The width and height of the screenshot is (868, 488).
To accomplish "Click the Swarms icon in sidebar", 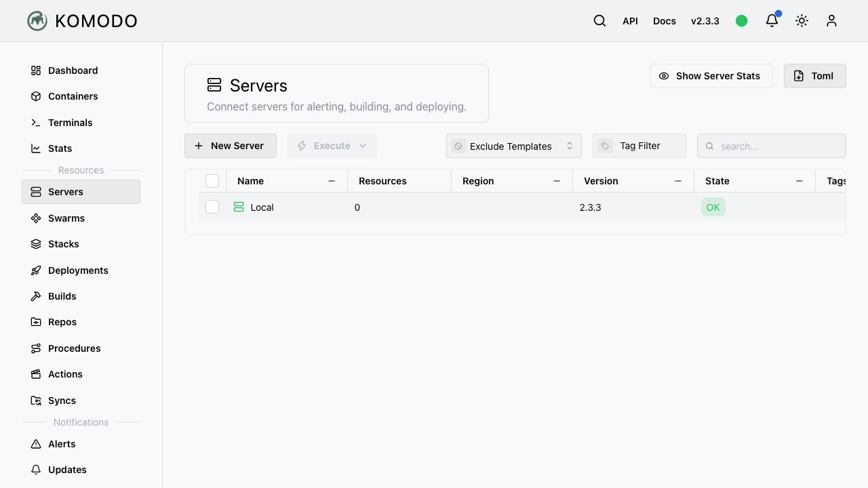I will 36,218.
